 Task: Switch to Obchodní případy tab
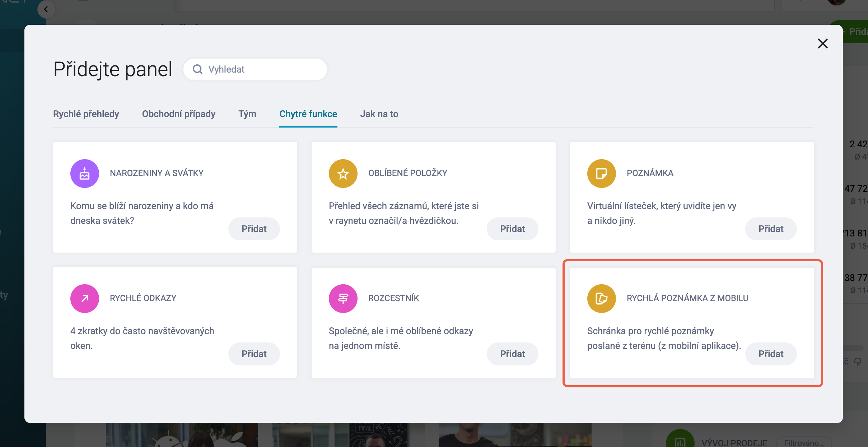pos(178,114)
